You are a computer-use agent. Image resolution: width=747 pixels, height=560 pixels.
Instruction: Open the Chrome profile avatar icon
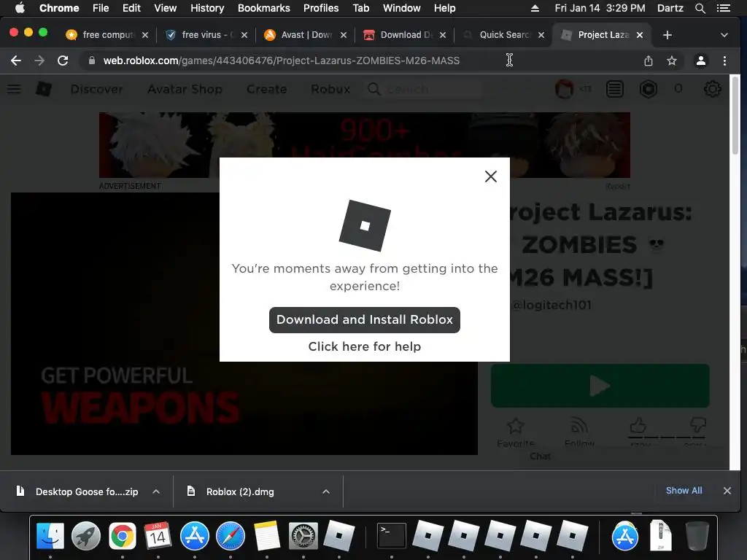pos(701,61)
